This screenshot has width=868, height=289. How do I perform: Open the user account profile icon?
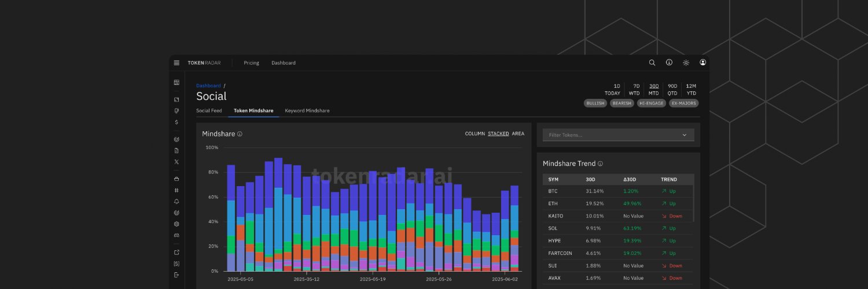(703, 62)
